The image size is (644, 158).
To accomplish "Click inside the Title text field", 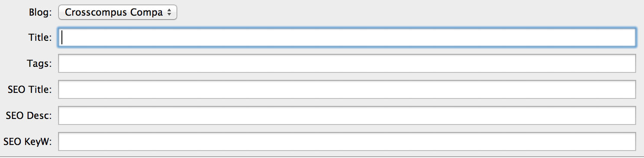I will [x=347, y=37].
